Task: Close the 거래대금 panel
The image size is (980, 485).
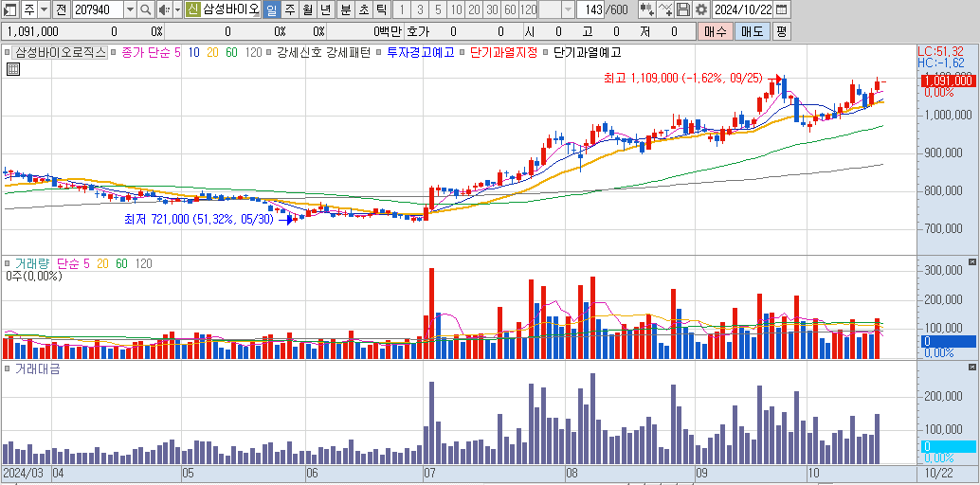Action: (971, 367)
